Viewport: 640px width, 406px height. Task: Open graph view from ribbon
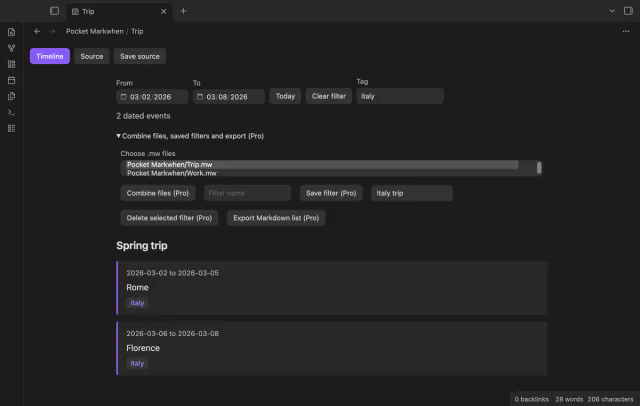pos(11,48)
